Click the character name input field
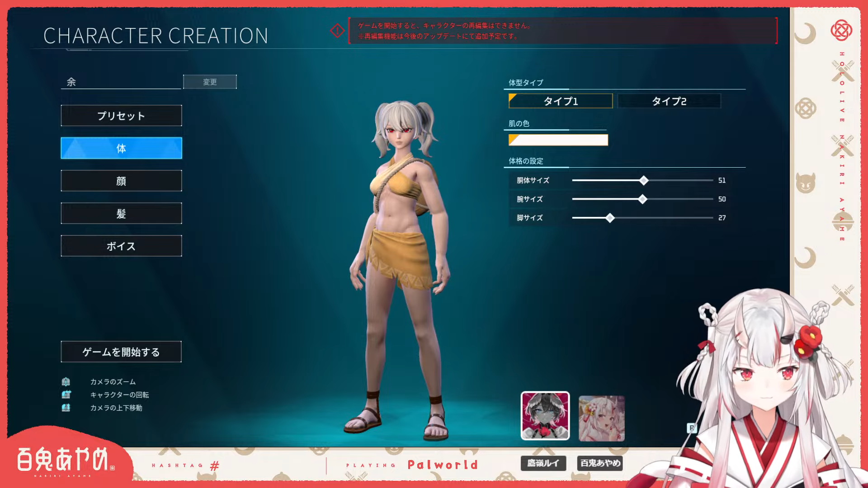The image size is (868, 488). point(121,82)
